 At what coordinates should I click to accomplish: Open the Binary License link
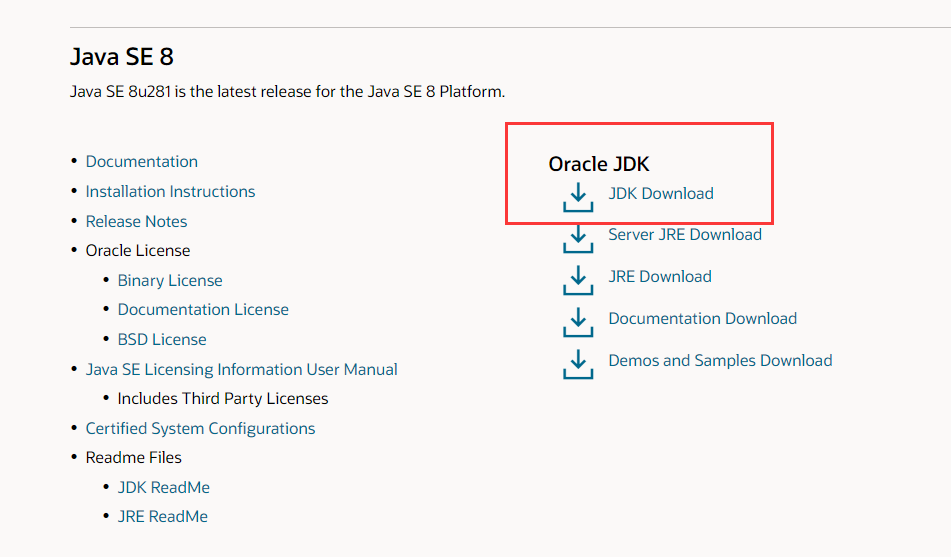click(170, 280)
